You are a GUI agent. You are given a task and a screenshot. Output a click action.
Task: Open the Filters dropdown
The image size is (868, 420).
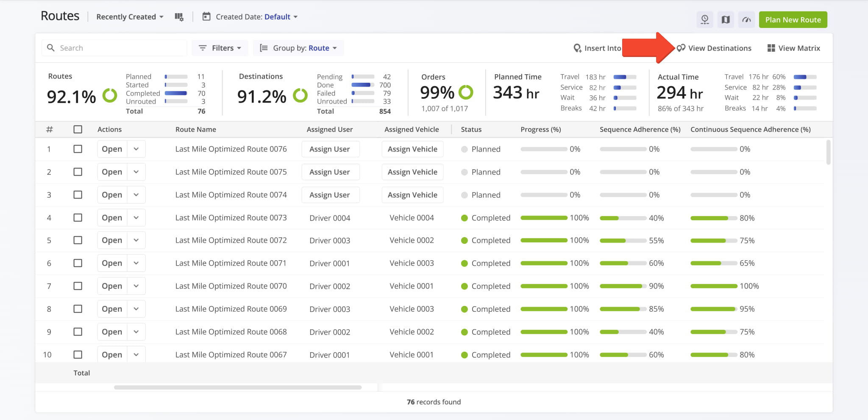(220, 48)
